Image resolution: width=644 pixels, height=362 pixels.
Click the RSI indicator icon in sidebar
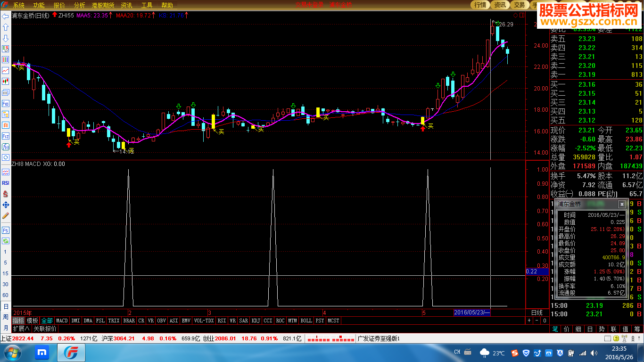6,183
